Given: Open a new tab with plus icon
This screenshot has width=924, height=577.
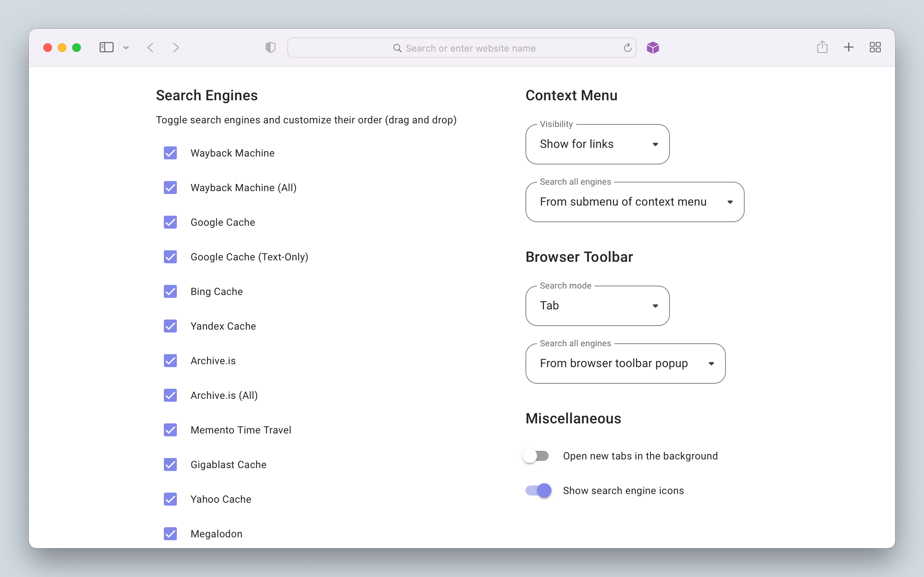Looking at the screenshot, I should pyautogui.click(x=849, y=47).
